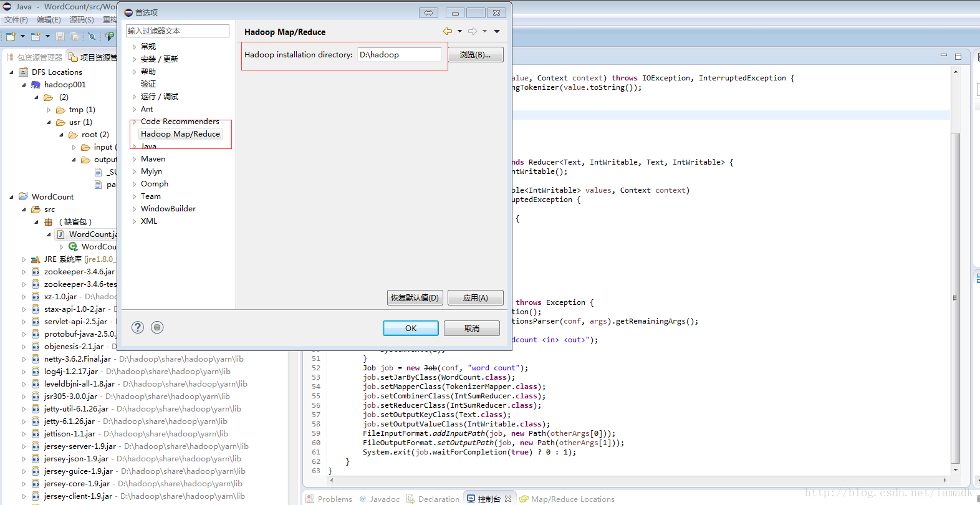Click the back arrow in Hadoop Map/Reduce header
980x505 pixels.
[448, 31]
